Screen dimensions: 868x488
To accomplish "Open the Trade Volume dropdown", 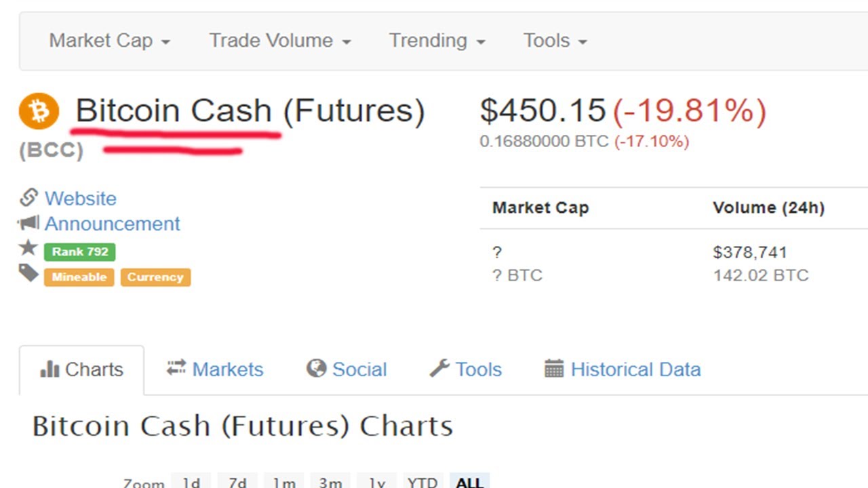I will 279,41.
